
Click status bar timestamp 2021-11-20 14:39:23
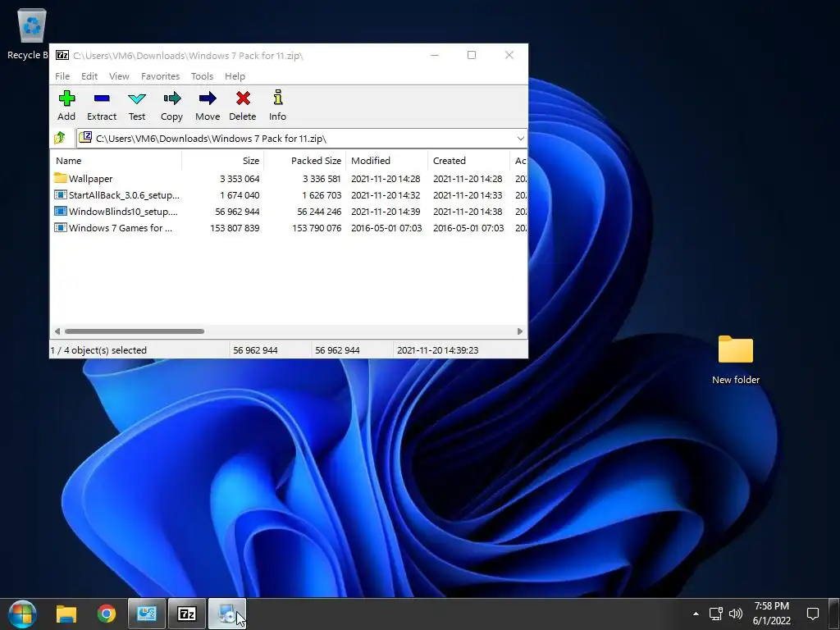coord(438,349)
